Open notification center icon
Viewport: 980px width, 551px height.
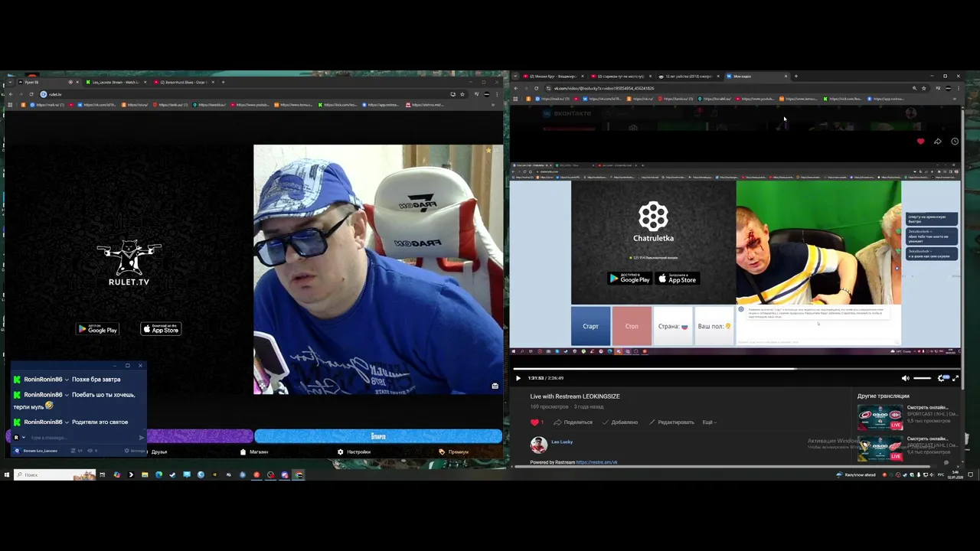click(x=970, y=475)
